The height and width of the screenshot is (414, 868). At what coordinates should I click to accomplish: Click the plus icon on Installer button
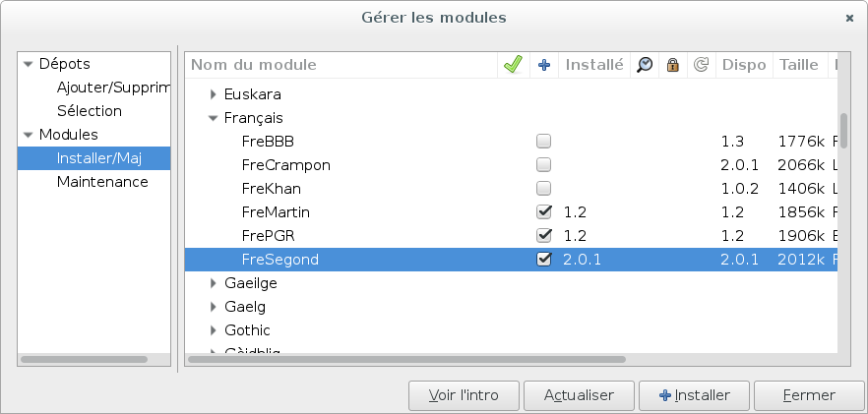point(665,395)
